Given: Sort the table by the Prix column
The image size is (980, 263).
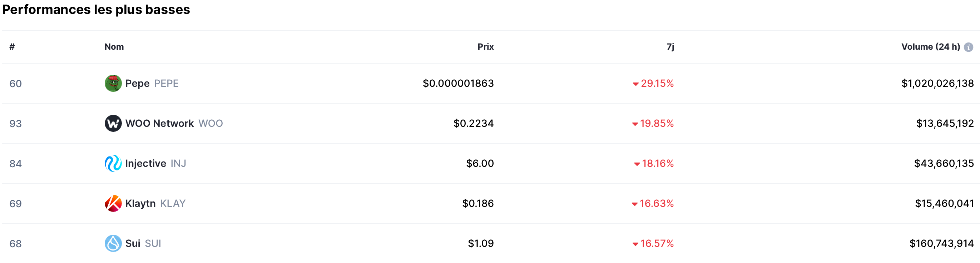Looking at the screenshot, I should point(486,47).
